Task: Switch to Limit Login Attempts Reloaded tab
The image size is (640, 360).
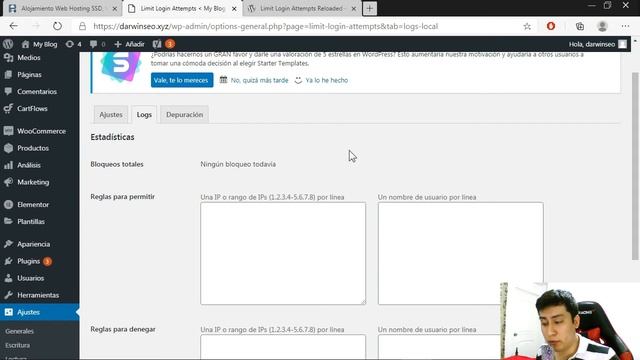Action: (x=302, y=8)
